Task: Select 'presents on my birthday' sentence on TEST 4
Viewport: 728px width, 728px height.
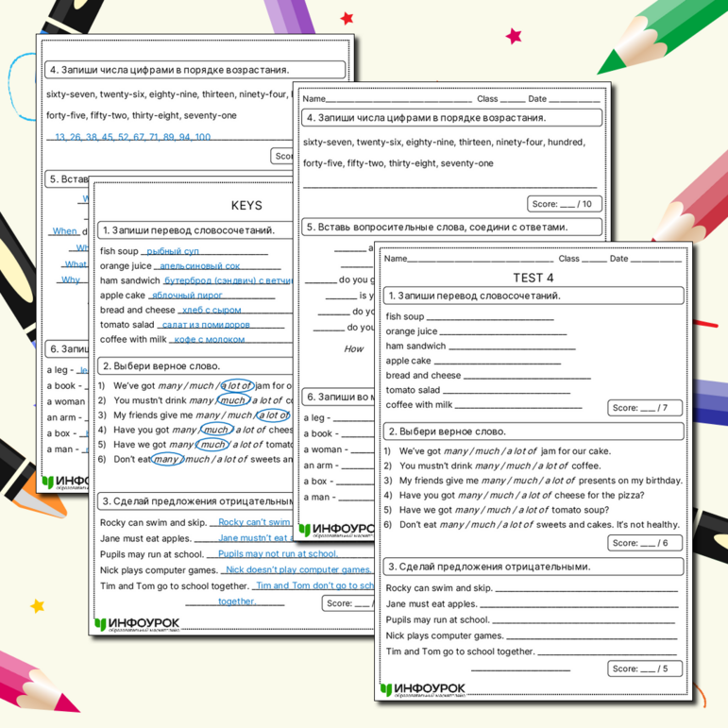Action: [540, 481]
